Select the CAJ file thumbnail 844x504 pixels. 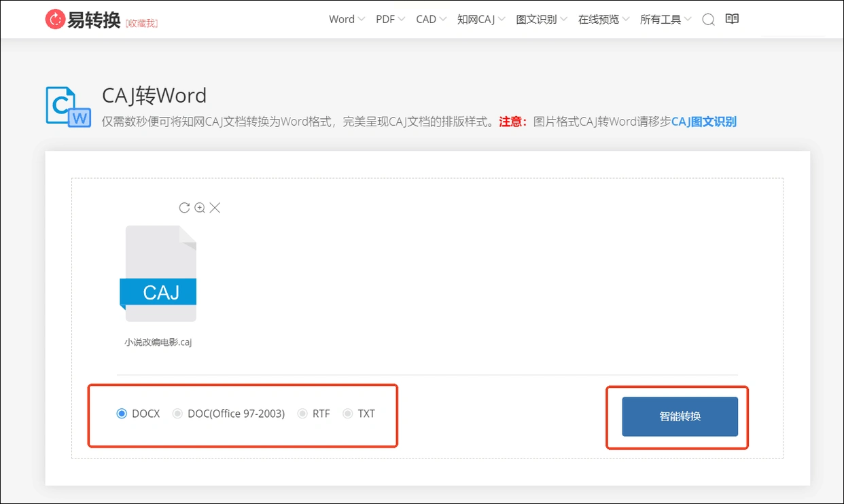[x=161, y=274]
